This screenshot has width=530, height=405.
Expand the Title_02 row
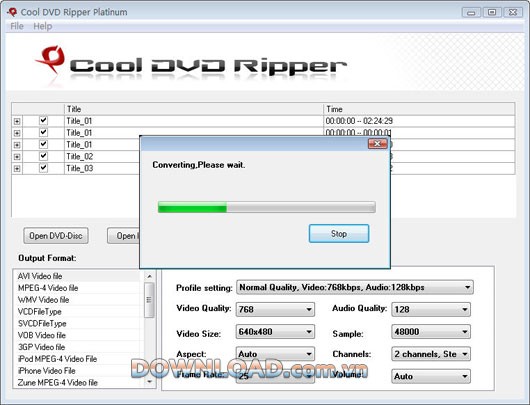[x=17, y=157]
